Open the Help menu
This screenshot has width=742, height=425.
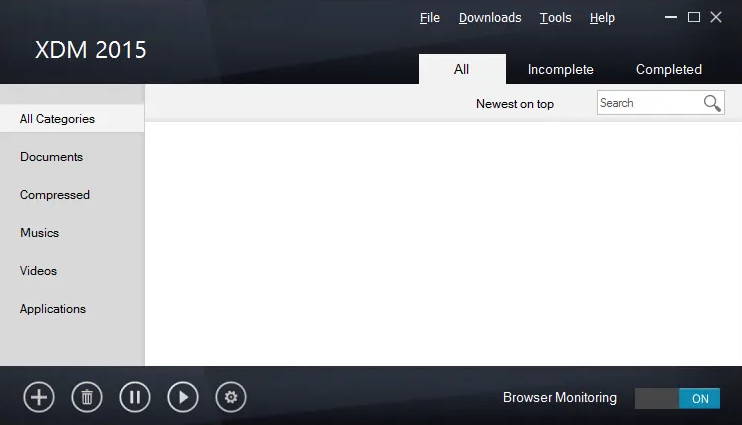[x=602, y=18]
